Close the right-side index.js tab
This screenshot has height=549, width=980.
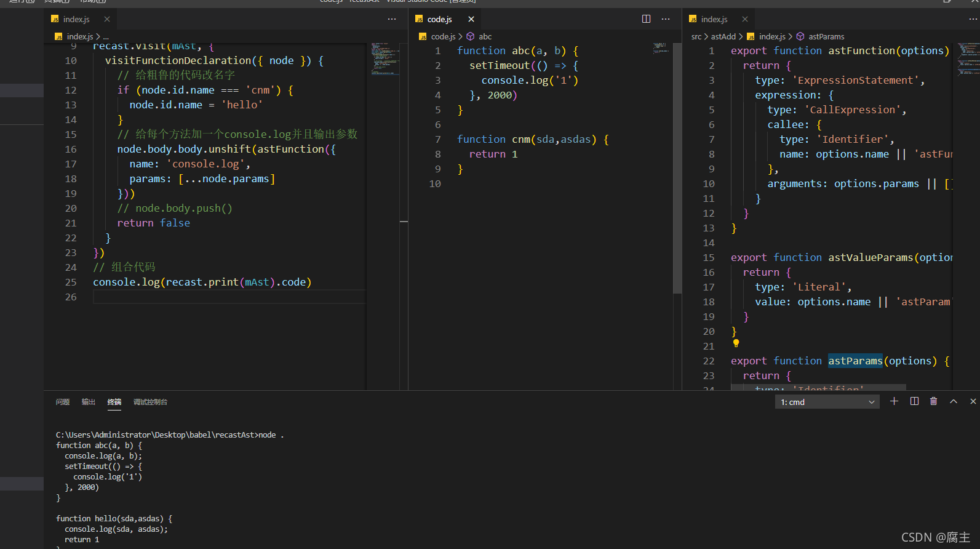click(x=745, y=19)
